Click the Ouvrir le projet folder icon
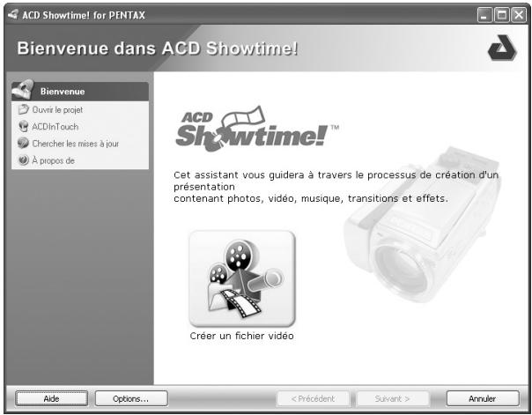The height and width of the screenshot is (415, 532). [24, 109]
